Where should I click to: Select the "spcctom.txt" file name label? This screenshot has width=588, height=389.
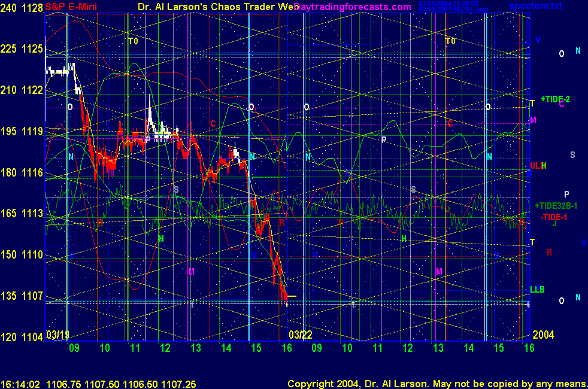tap(535, 5)
